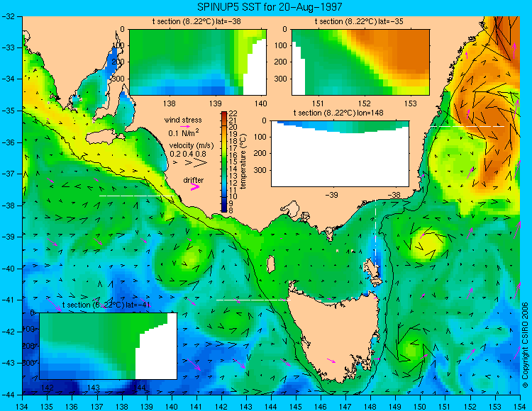Click the magenta wind stress legend arrow
532x411 pixels.
pyautogui.click(x=185, y=126)
